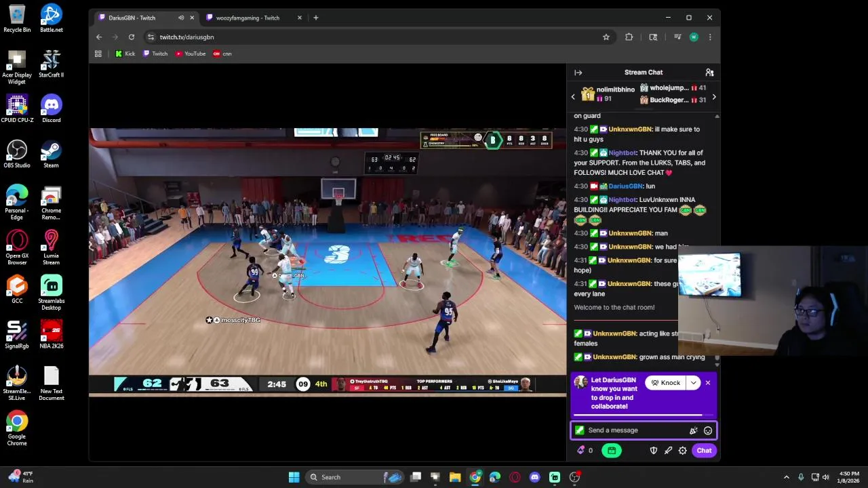
Task: Open YouTube bookmark
Action: coord(191,54)
